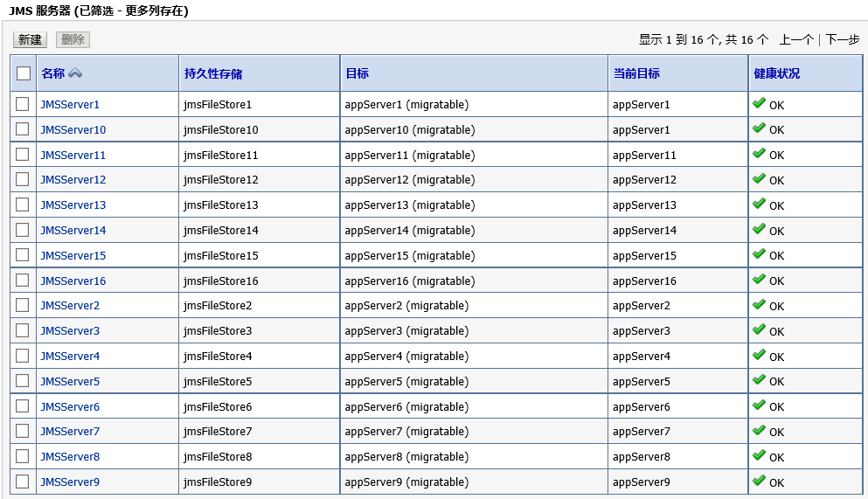868x499 pixels.
Task: Select the JMSServer13 row checkbox
Action: point(22,204)
